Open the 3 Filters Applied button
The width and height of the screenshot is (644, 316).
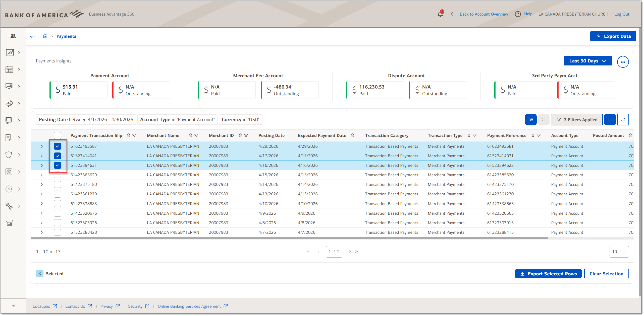pos(576,120)
